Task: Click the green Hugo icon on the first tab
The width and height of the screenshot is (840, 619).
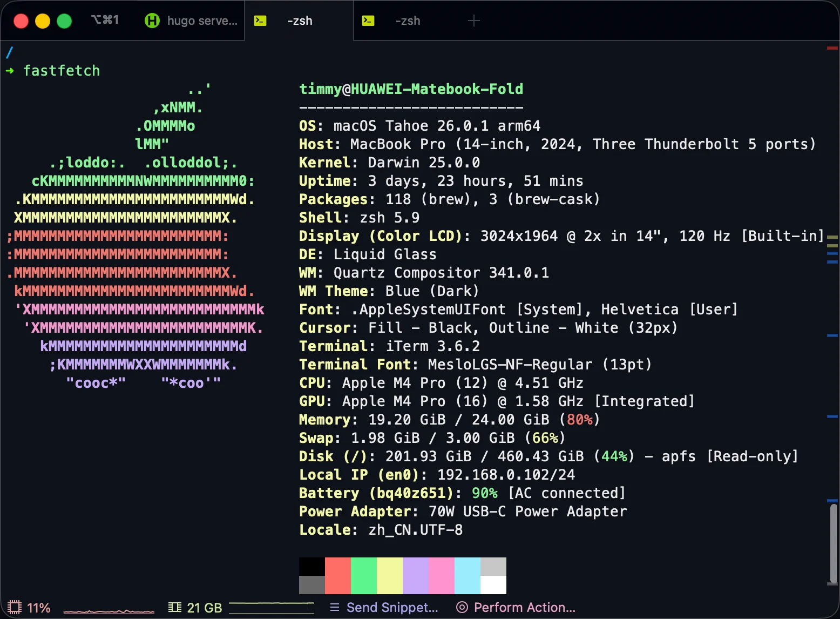Action: 152,21
